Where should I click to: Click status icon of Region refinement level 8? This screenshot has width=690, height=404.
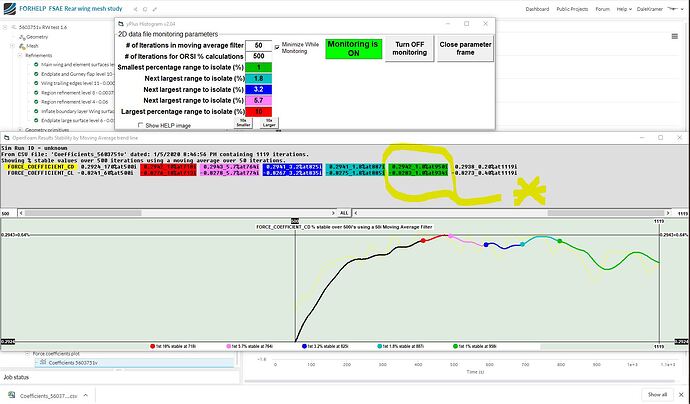pos(36,93)
